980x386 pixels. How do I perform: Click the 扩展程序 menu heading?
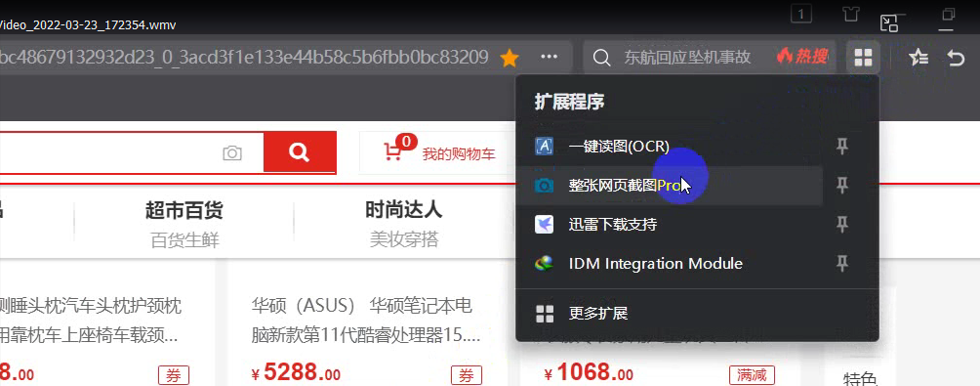[x=569, y=102]
